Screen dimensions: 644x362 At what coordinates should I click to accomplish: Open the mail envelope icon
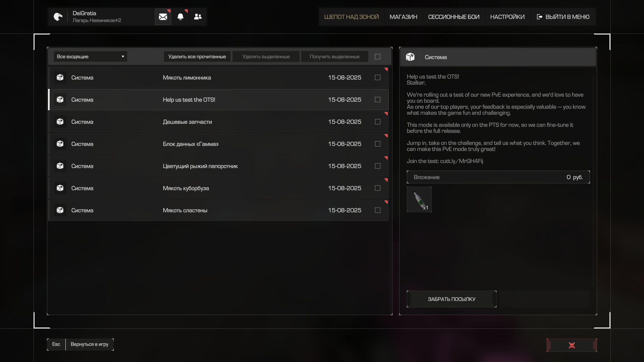pyautogui.click(x=163, y=17)
